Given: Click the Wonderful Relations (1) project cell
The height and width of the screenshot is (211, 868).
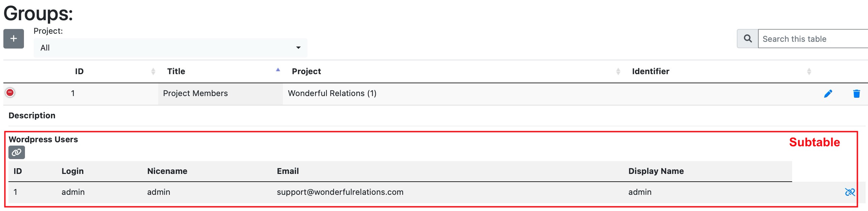Looking at the screenshot, I should pos(332,93).
